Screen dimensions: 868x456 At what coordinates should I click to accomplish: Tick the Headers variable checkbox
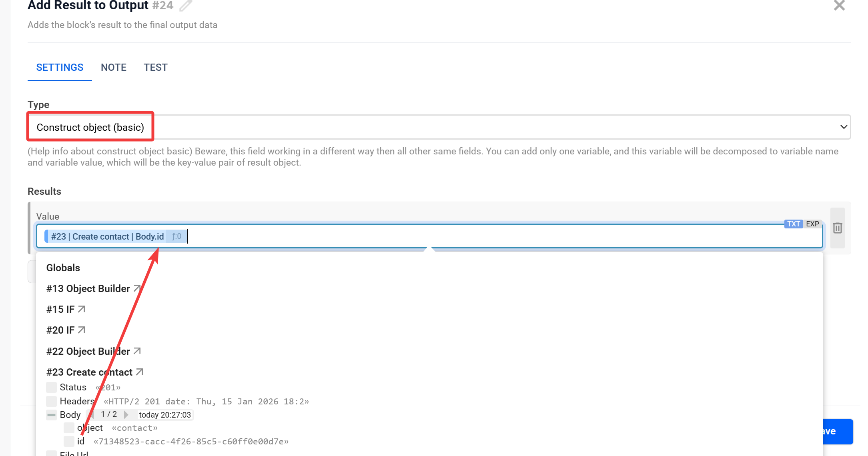[51, 401]
